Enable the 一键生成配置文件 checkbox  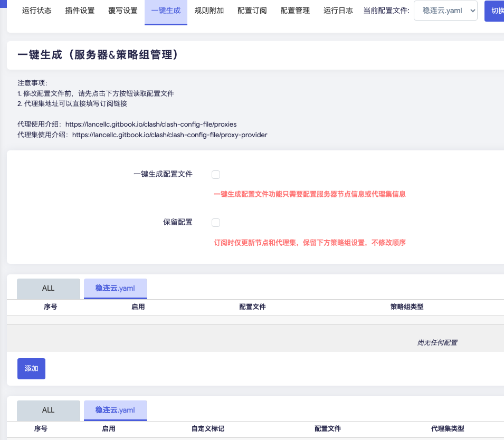click(x=216, y=175)
